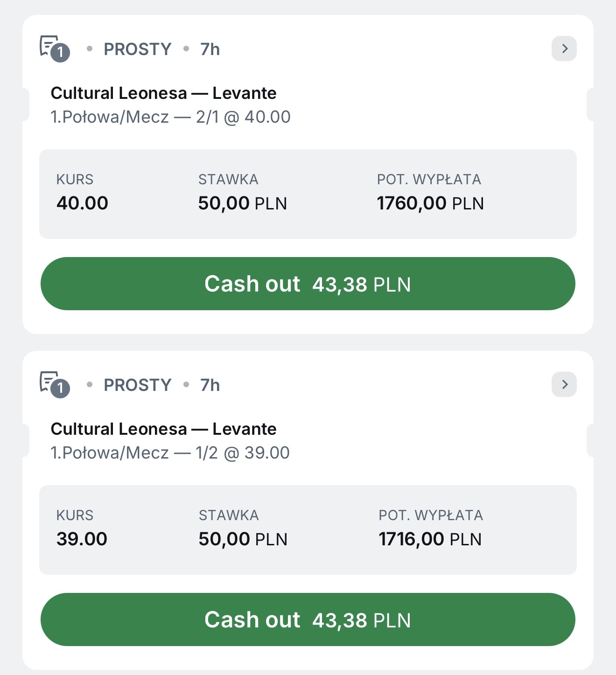Open Cultural Leonesa — Levante match title above 2/1 market
This screenshot has width=616, height=675.
(163, 93)
